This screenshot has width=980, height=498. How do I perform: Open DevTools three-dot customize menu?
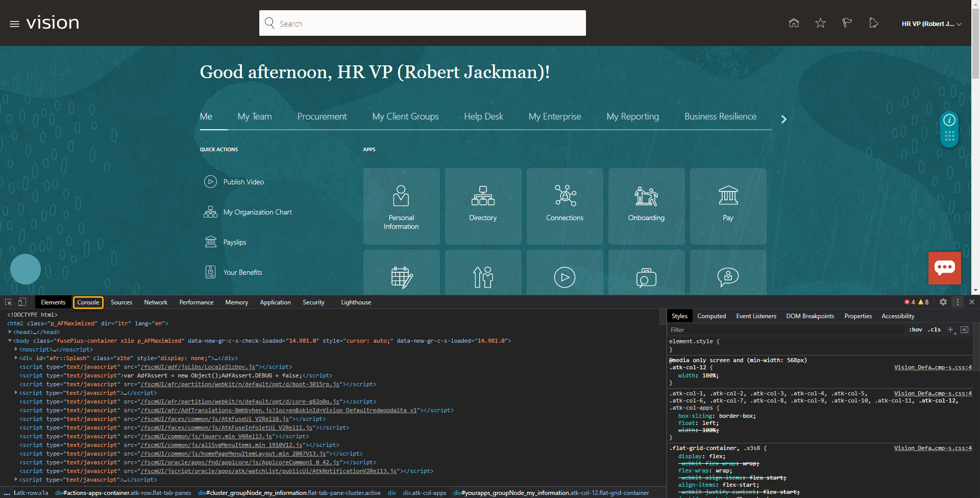click(958, 302)
